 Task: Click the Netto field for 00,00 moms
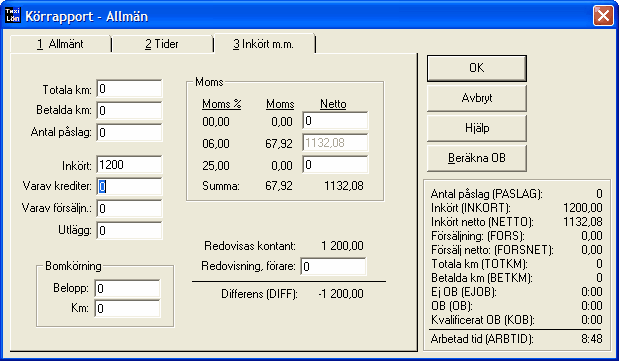click(x=335, y=121)
